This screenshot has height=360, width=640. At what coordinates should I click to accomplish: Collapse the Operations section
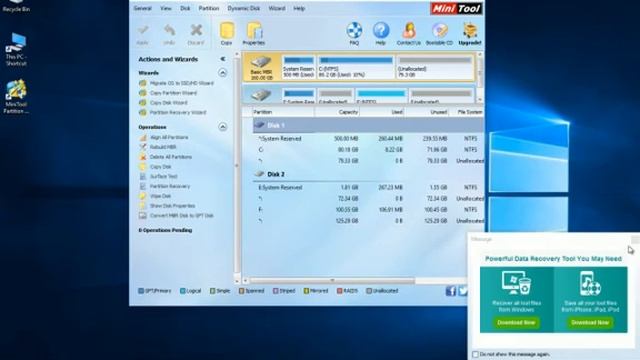(222, 127)
